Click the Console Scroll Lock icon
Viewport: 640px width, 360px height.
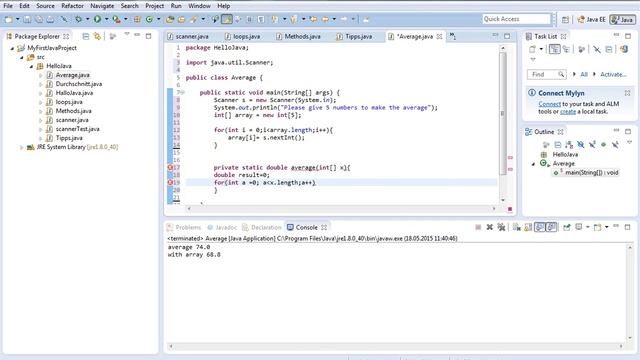528,227
